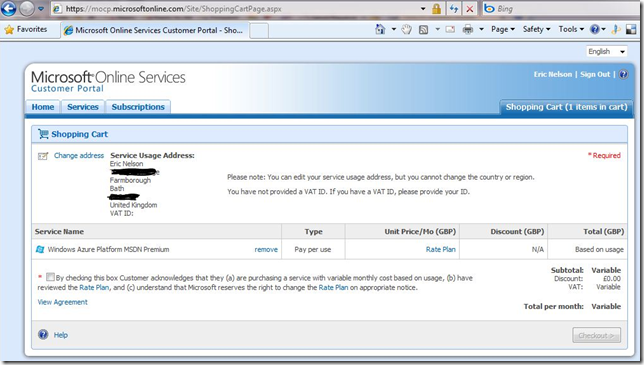Screen dimensions: 644x365
Task: Click the red Stop loading icon
Action: point(470,9)
